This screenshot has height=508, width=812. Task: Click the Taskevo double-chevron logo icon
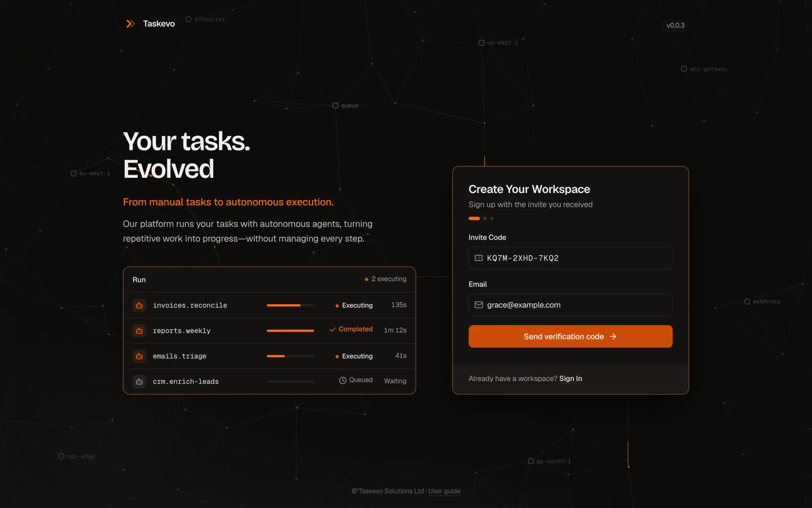pos(130,24)
